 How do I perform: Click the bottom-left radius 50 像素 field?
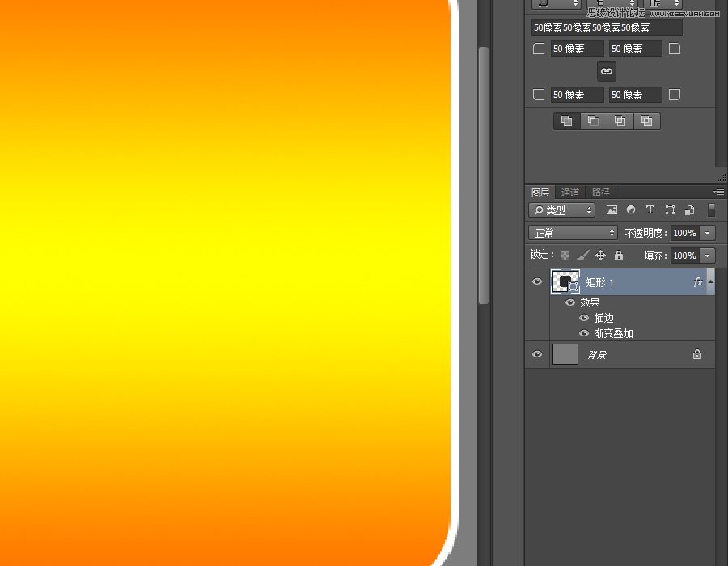(x=577, y=95)
